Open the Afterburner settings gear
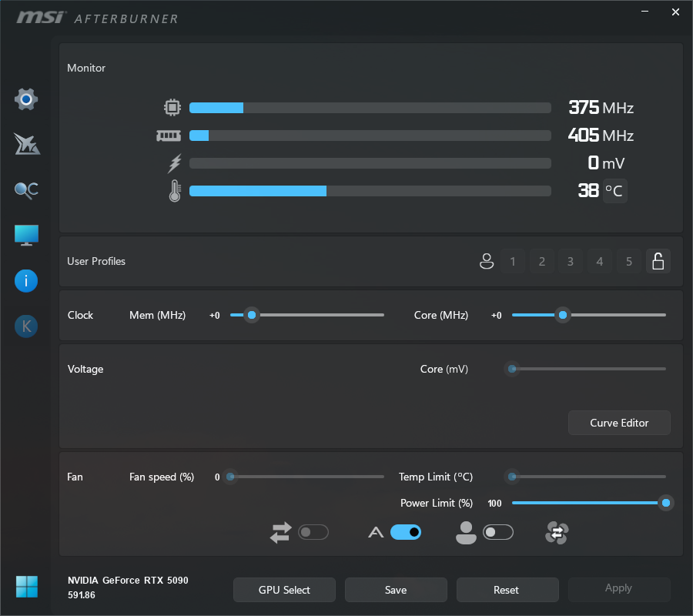This screenshot has width=693, height=616. [x=25, y=99]
